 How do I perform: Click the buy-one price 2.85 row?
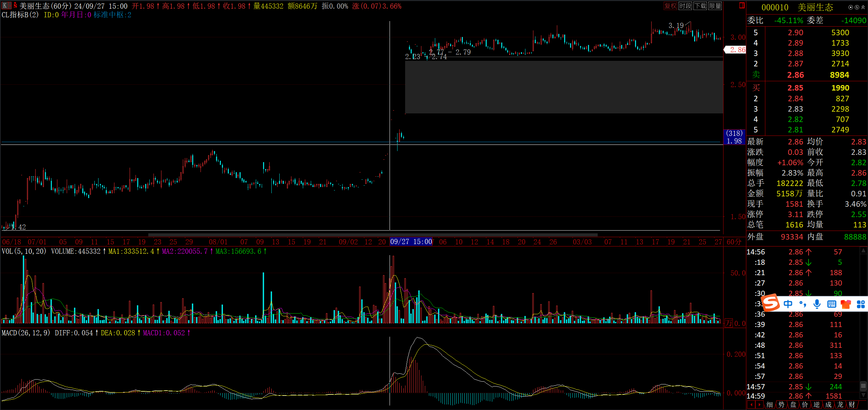(x=807, y=88)
